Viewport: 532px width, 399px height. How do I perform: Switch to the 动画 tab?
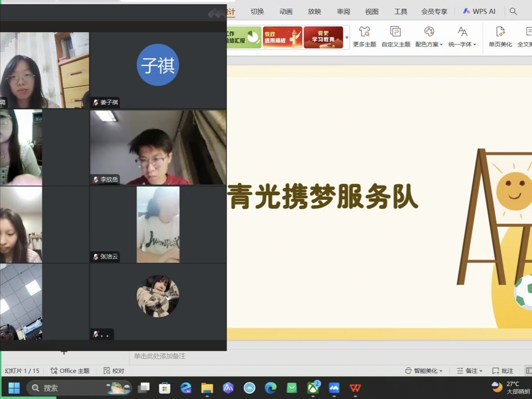286,12
